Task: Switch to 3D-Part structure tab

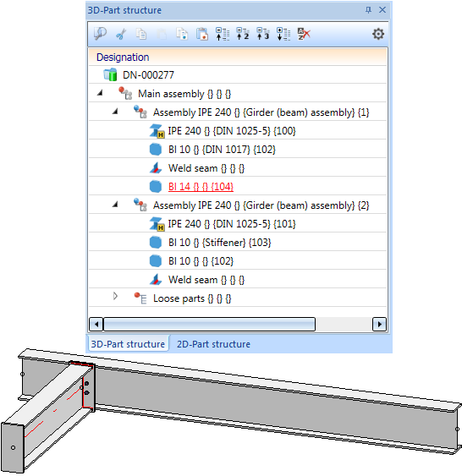Action: pos(128,344)
